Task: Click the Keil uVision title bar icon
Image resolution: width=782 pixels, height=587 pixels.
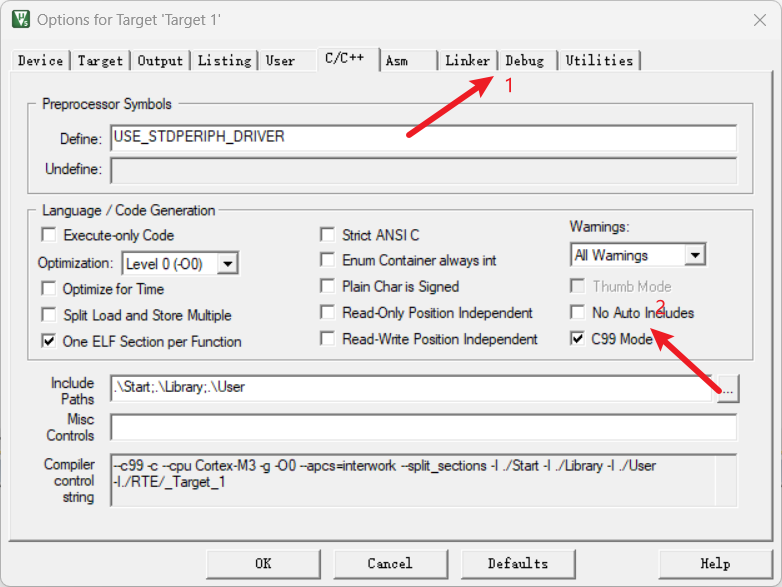Action: (20, 19)
